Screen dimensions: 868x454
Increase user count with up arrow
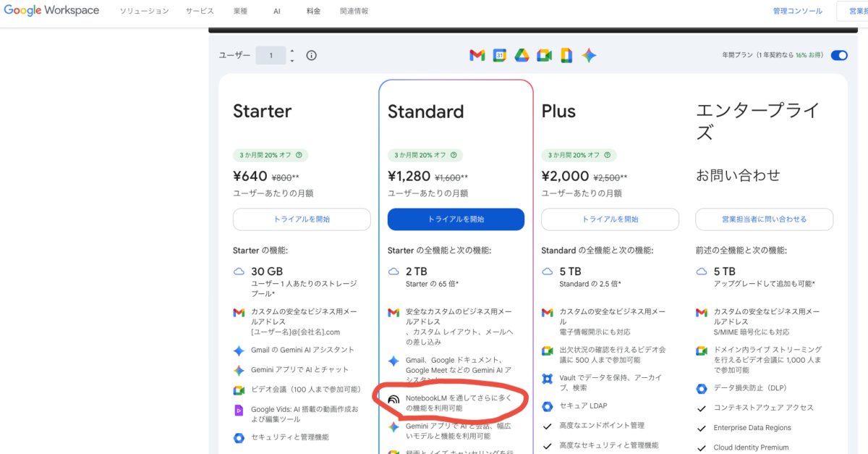pyautogui.click(x=292, y=51)
